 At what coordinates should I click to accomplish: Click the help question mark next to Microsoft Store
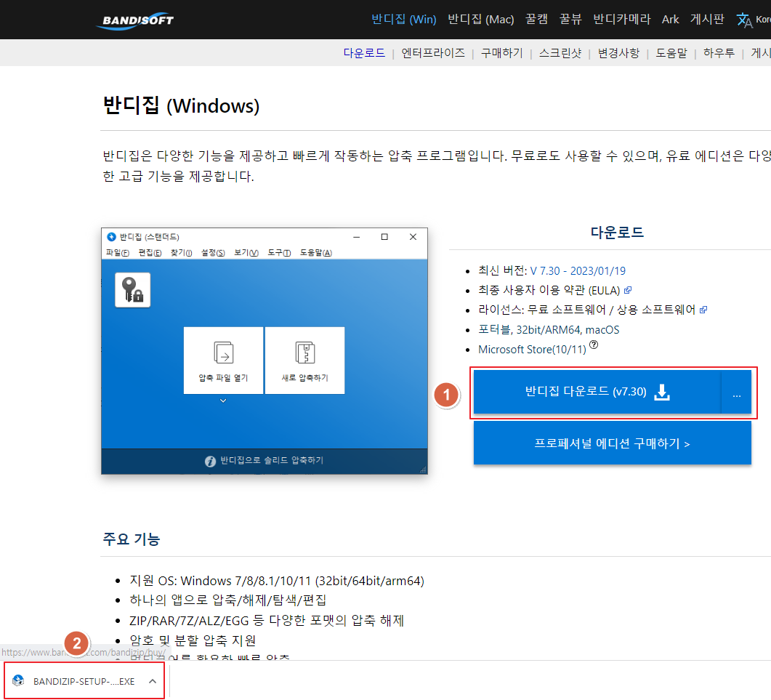click(594, 345)
